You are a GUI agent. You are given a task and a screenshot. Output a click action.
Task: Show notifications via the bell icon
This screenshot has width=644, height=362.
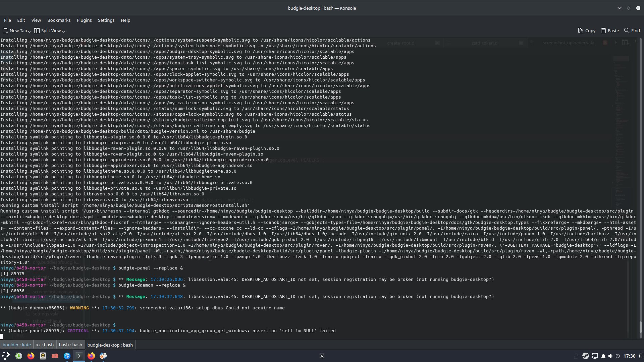(603, 356)
